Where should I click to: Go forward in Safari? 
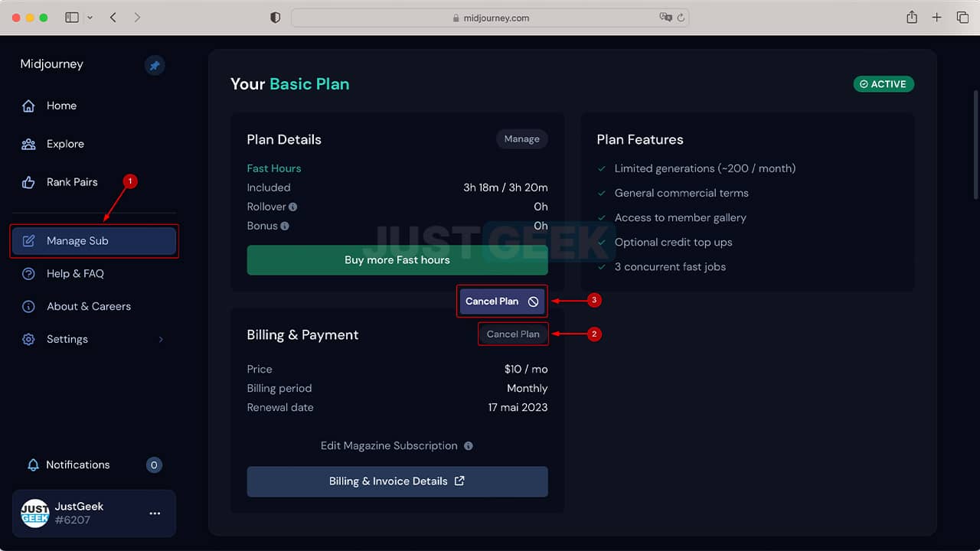click(137, 17)
